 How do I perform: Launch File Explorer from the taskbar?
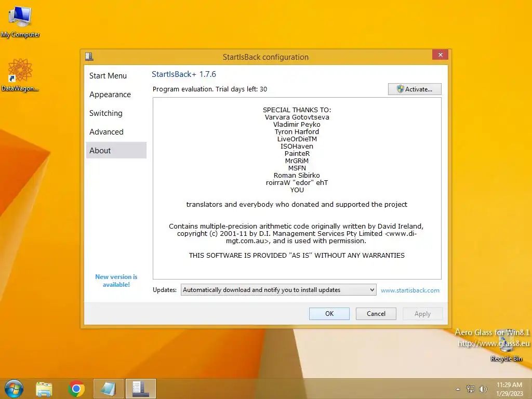tap(44, 389)
